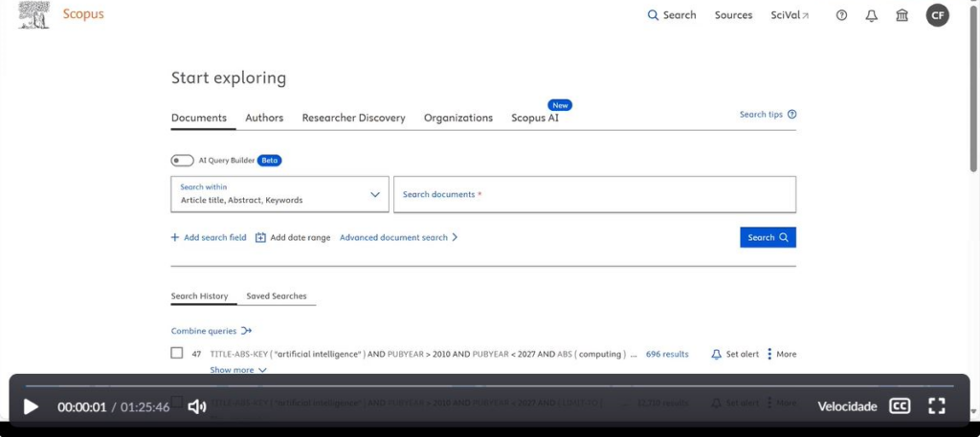Viewport: 980px width, 437px height.
Task: Open the More options for query 47
Action: coord(782,354)
